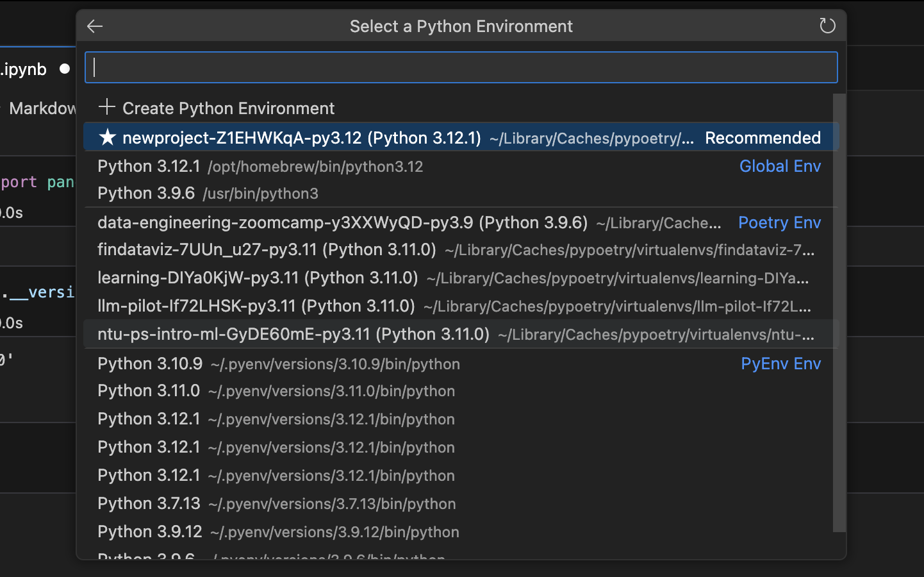Select pyenv Python 3.10.9 interpreter

[461, 364]
